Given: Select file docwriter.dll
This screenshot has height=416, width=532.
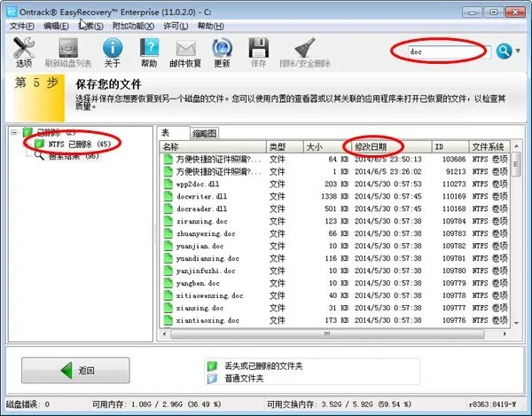Looking at the screenshot, I should click(x=201, y=196).
